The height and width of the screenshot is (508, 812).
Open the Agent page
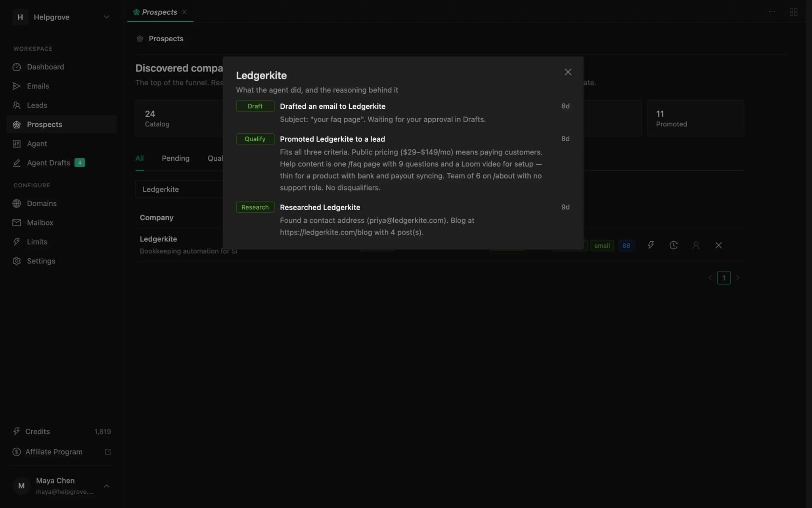(x=62, y=143)
